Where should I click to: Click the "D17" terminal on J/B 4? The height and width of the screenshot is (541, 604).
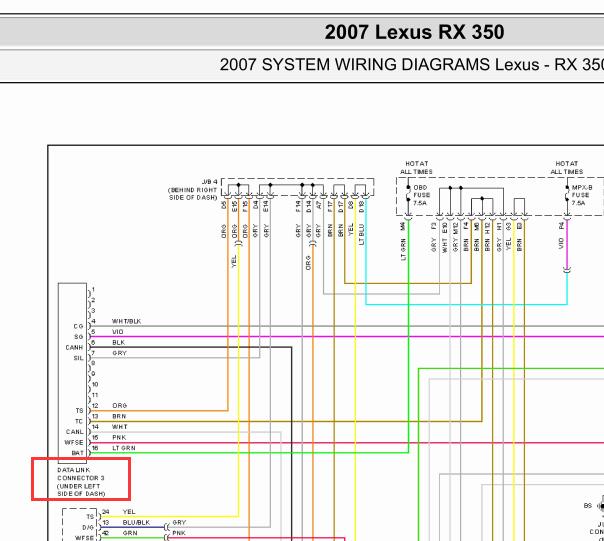(x=341, y=207)
